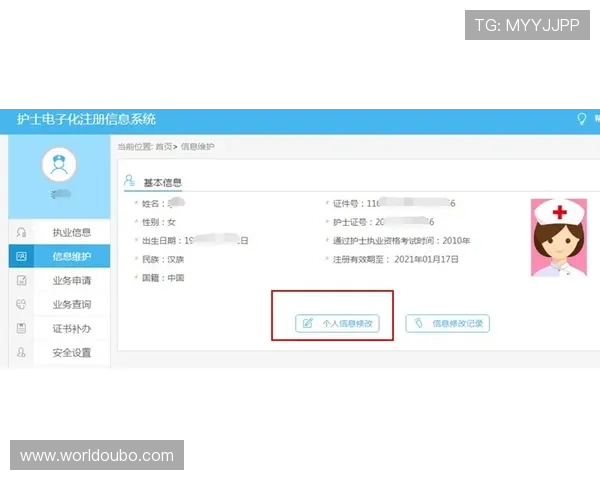
Task: Click the 护士电子化注册信息系统 title
Action: (x=86, y=119)
